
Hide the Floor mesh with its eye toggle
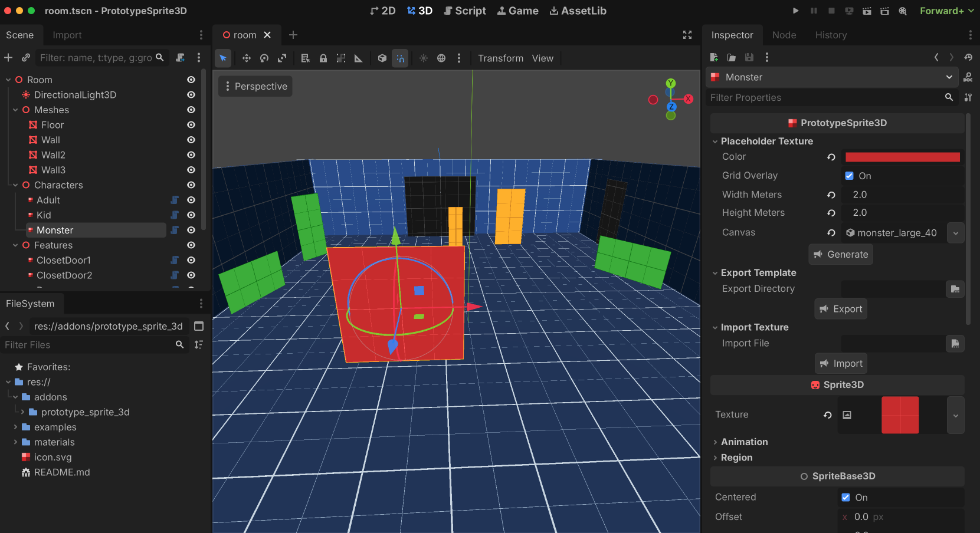[x=191, y=124]
